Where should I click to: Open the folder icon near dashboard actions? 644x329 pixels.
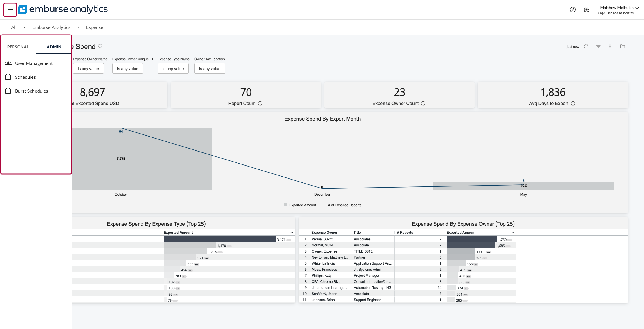(x=622, y=46)
